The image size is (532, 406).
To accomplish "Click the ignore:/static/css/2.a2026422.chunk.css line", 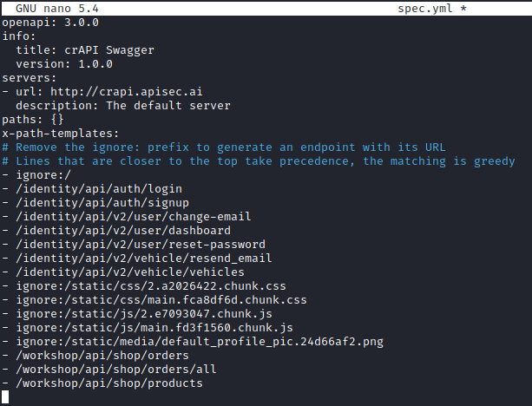I will [x=150, y=285].
